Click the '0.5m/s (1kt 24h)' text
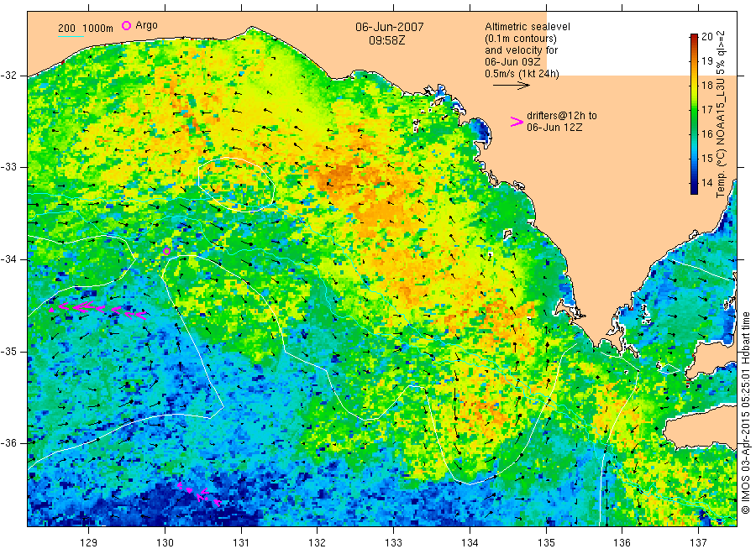The height and width of the screenshot is (554, 756). tap(522, 74)
